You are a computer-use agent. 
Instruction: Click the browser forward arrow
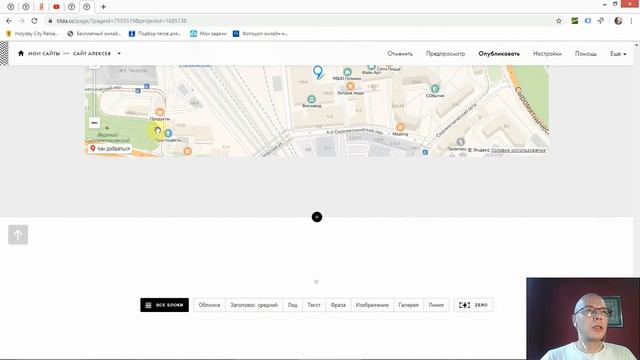22,21
